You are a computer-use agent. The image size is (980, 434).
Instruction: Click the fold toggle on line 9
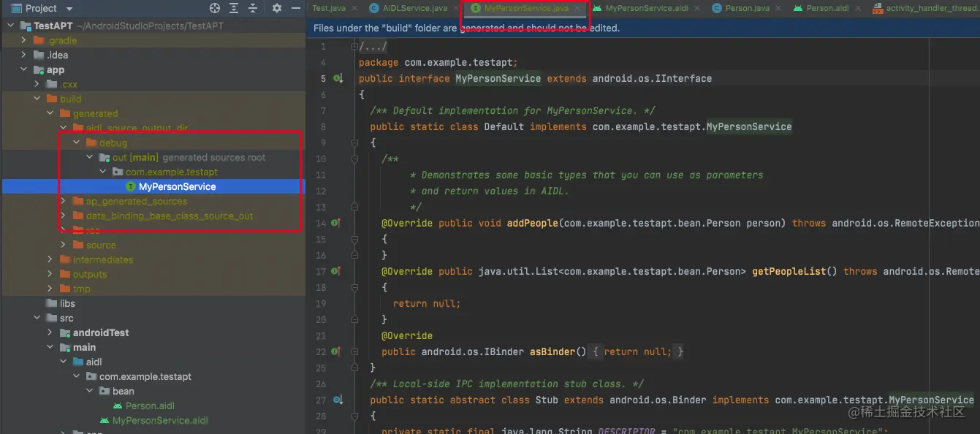354,142
